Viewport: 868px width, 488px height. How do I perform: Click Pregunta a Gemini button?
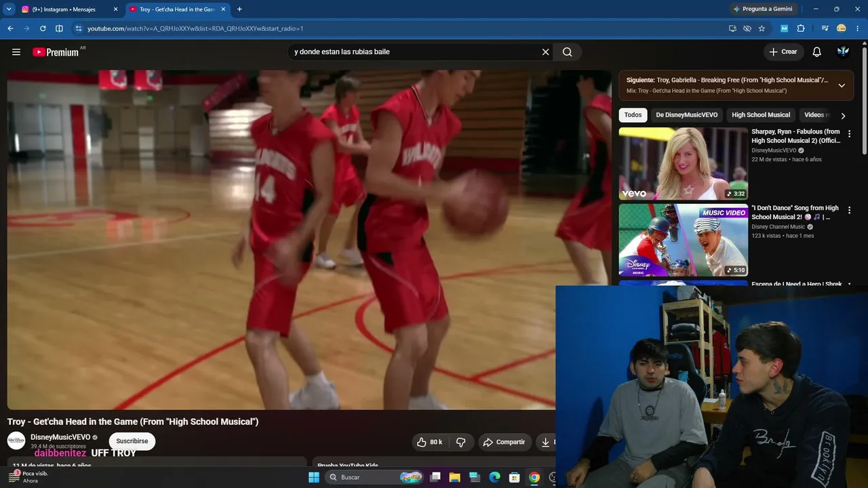[762, 9]
